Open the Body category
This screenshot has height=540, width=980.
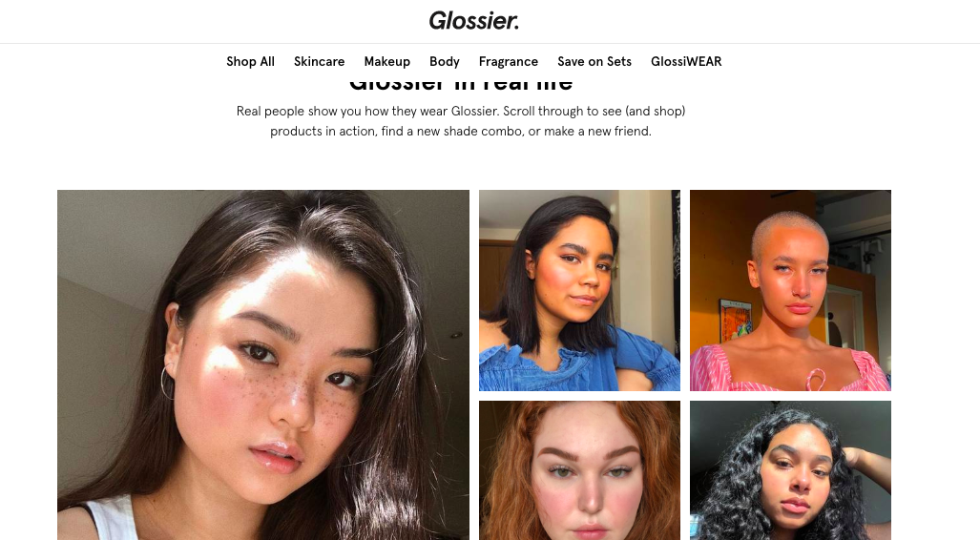point(445,61)
